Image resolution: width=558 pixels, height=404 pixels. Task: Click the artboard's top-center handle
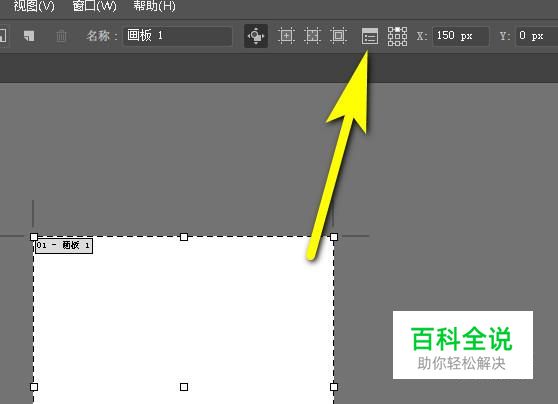(184, 237)
